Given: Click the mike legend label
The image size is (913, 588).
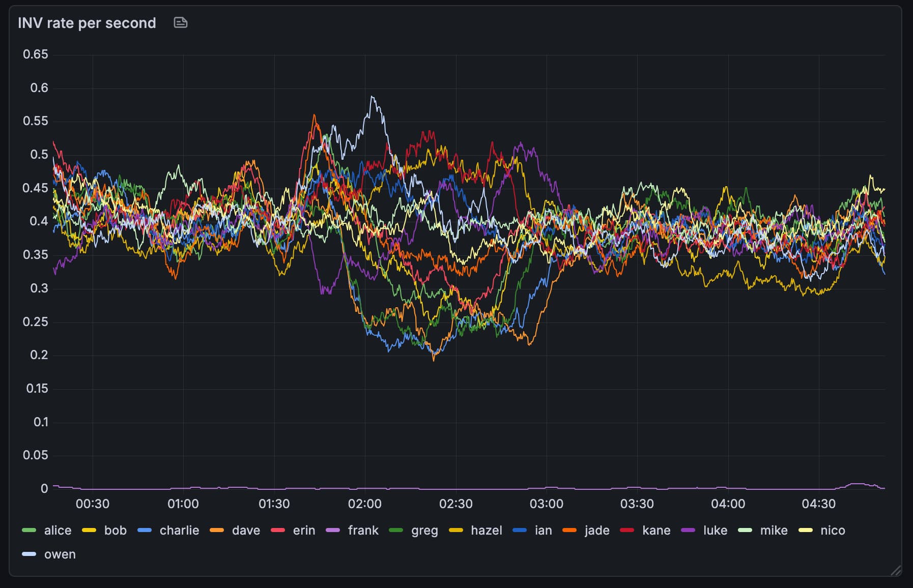Looking at the screenshot, I should coord(774,531).
